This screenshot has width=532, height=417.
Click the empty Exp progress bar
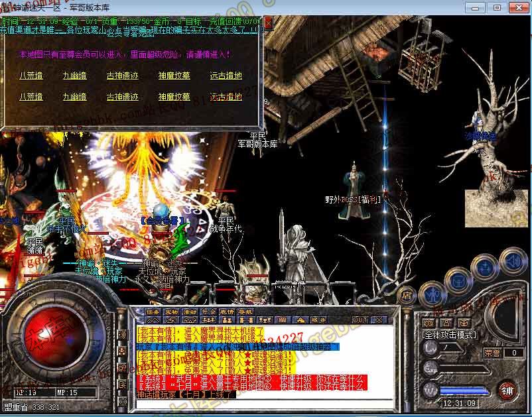tap(466, 369)
